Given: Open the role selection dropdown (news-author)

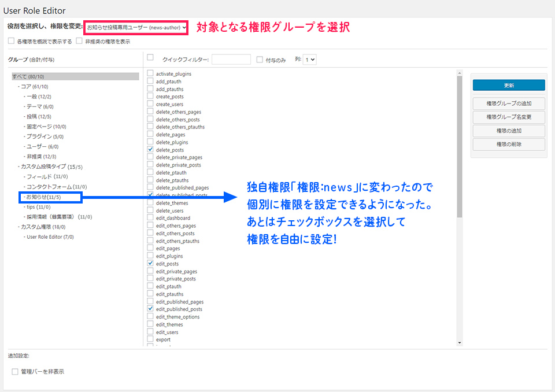Looking at the screenshot, I should tap(136, 27).
